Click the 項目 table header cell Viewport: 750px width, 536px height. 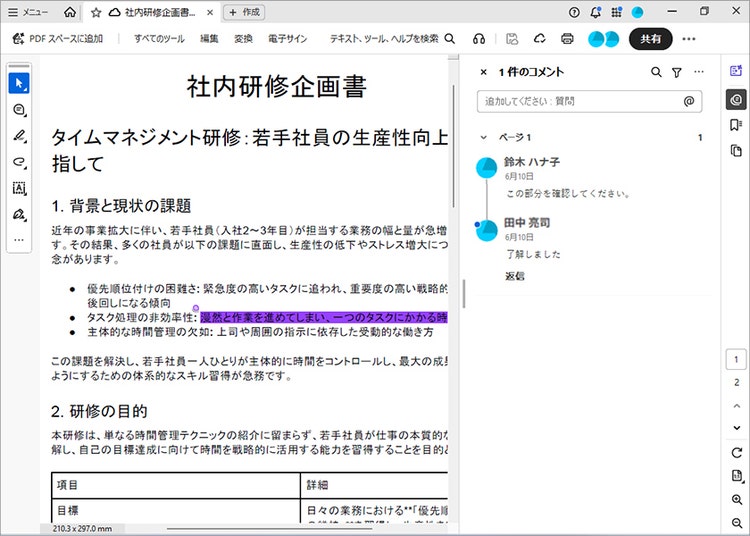tap(176, 485)
